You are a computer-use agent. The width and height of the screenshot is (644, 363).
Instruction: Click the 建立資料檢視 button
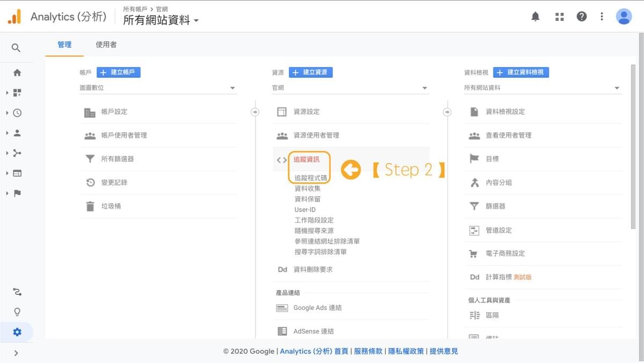[x=521, y=72]
